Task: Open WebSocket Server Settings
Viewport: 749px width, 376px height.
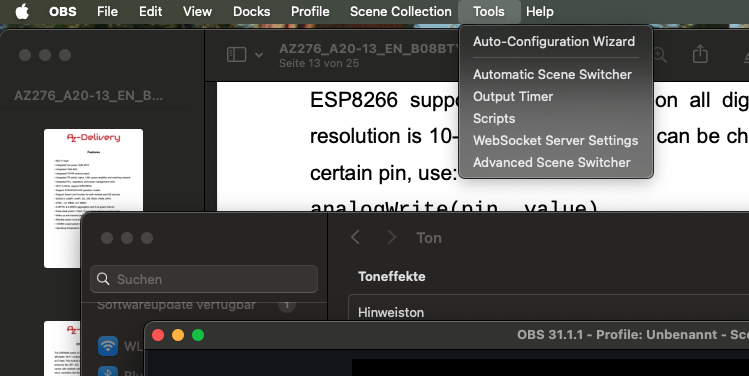Action: coord(556,140)
